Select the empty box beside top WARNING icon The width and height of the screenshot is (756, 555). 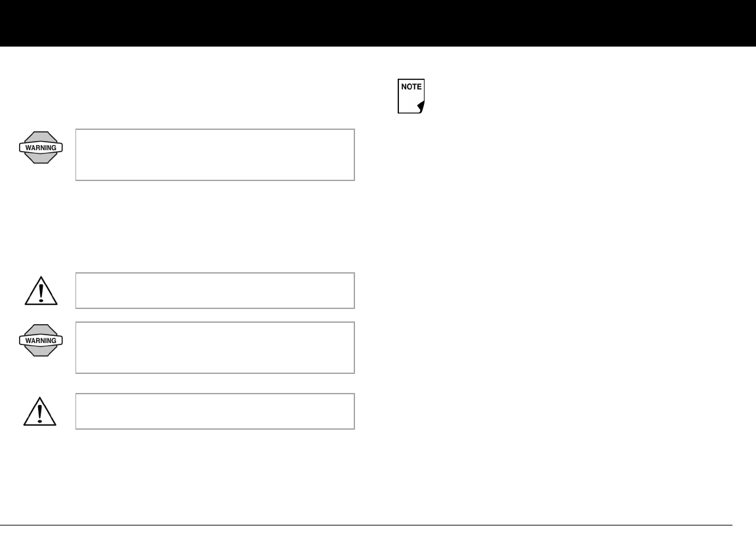coord(215,155)
